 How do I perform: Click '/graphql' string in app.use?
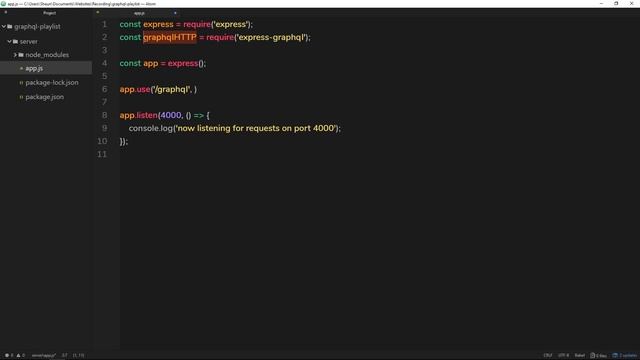171,89
